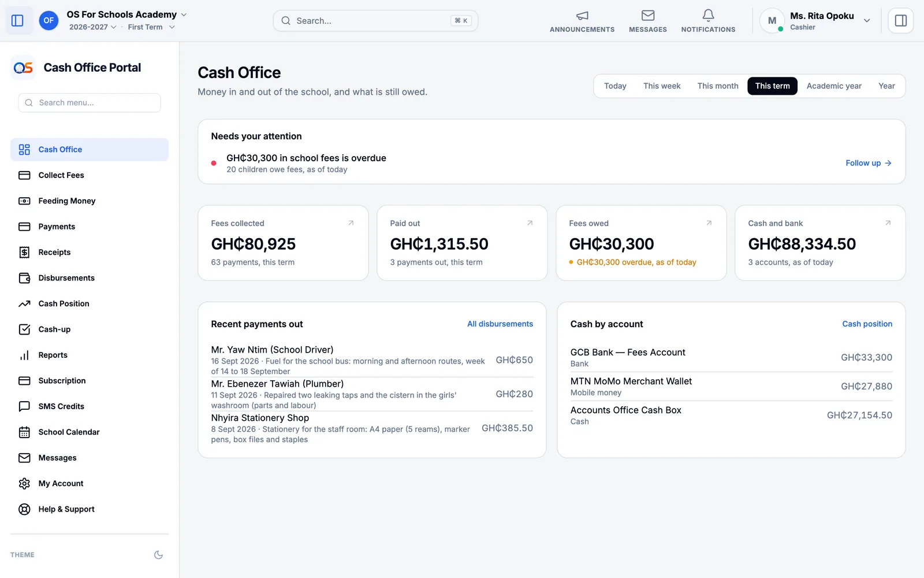924x578 pixels.
Task: Select the This month period tab
Action: coord(718,86)
